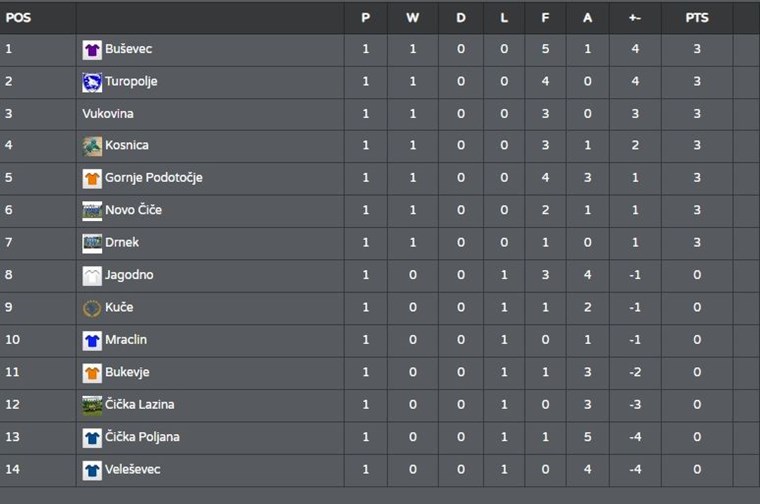This screenshot has height=504, width=760.
Task: Open the Turopolje team name link
Action: tap(131, 82)
